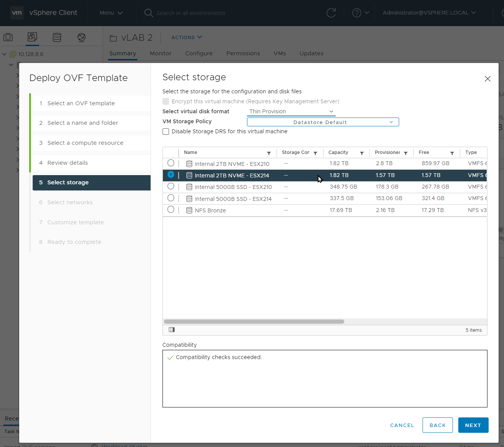The width and height of the screenshot is (504, 447).
Task: Open the Updates tab
Action: click(312, 53)
